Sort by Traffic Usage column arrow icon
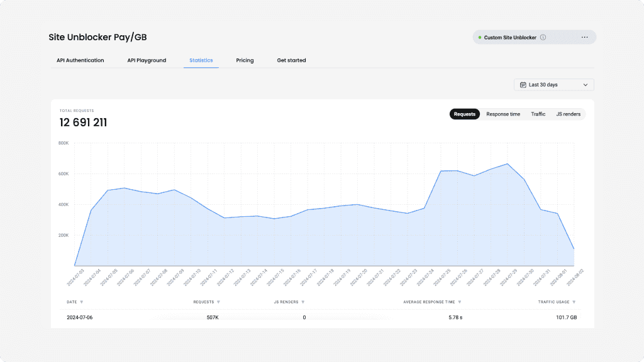This screenshot has height=362, width=644. 574,302
